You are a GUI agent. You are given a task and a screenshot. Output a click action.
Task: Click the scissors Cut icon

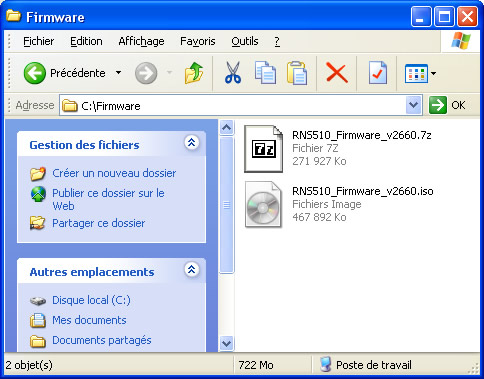point(233,73)
